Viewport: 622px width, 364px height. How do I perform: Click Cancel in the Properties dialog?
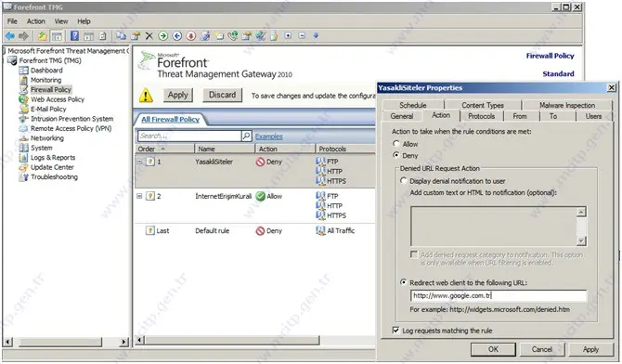[x=542, y=349]
